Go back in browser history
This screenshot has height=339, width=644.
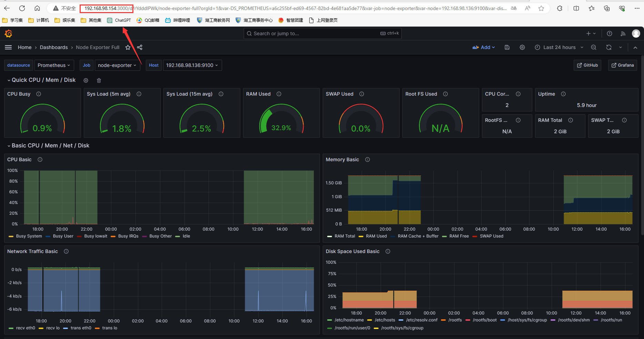pyautogui.click(x=7, y=8)
